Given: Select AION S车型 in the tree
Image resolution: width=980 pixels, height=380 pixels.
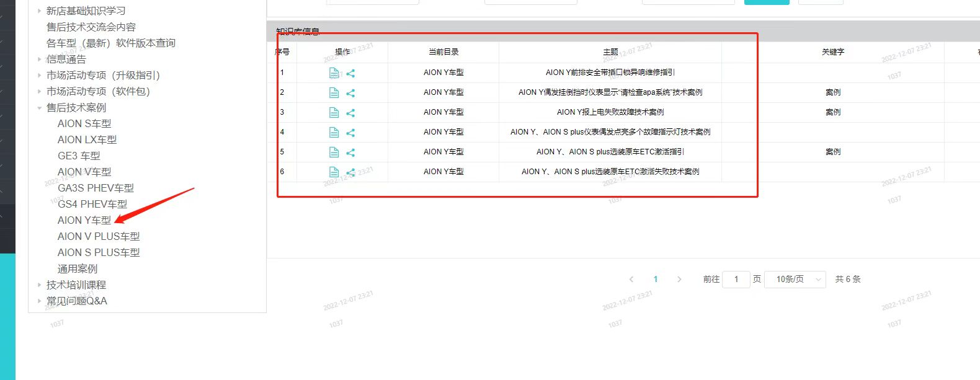Looking at the screenshot, I should click(x=84, y=124).
